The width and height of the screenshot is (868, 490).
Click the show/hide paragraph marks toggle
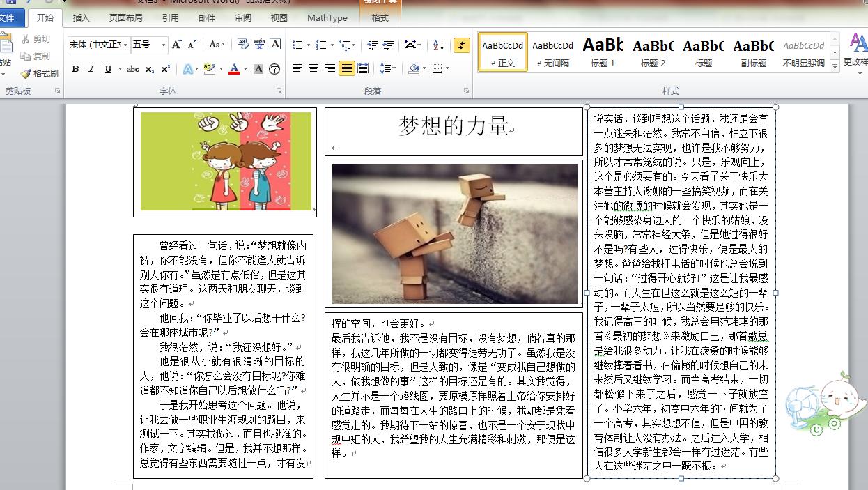(461, 44)
